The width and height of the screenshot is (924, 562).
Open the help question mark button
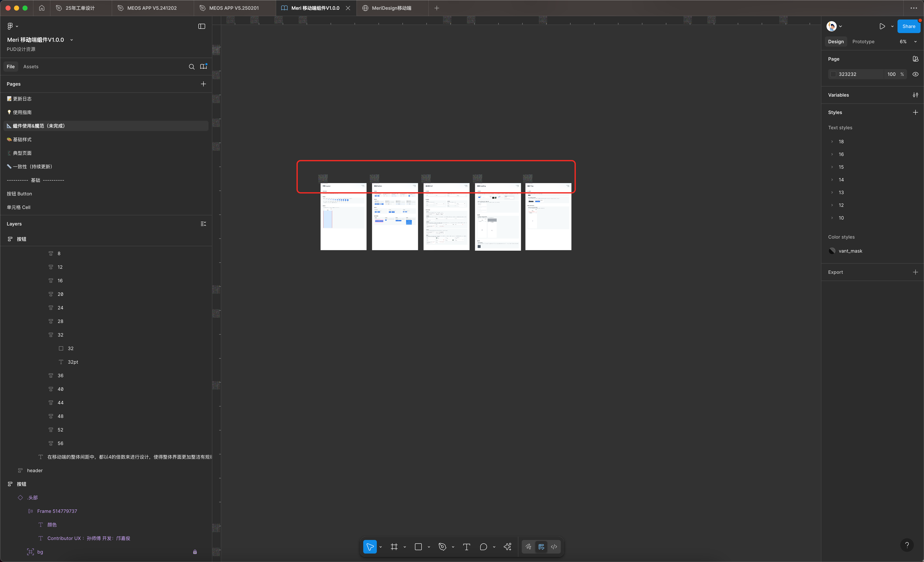[x=907, y=545]
